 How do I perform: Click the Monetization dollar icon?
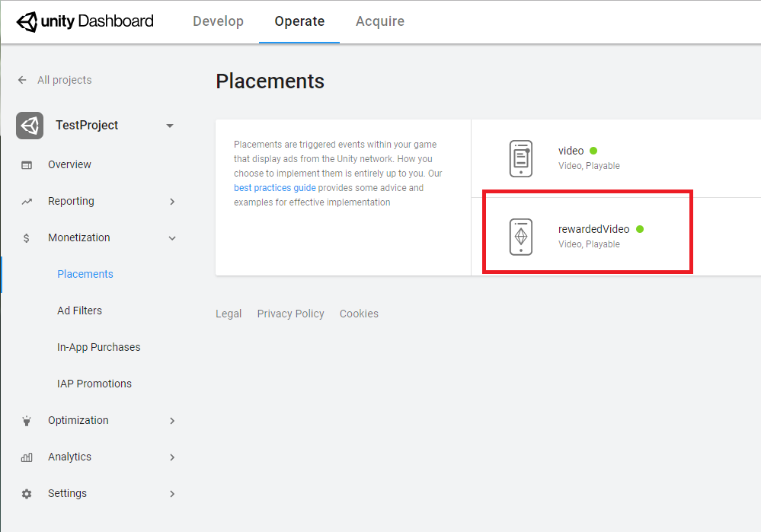tap(26, 238)
